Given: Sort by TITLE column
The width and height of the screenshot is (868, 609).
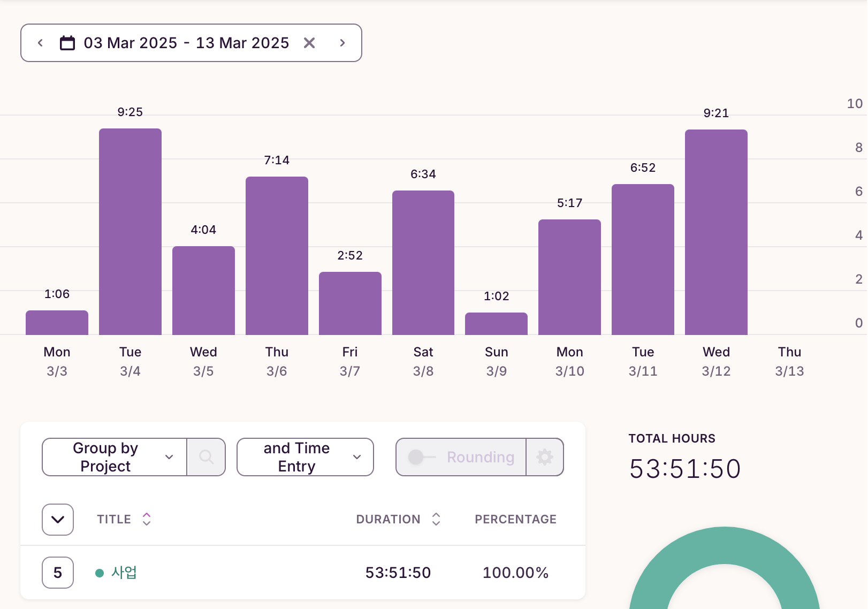Looking at the screenshot, I should click(x=124, y=519).
